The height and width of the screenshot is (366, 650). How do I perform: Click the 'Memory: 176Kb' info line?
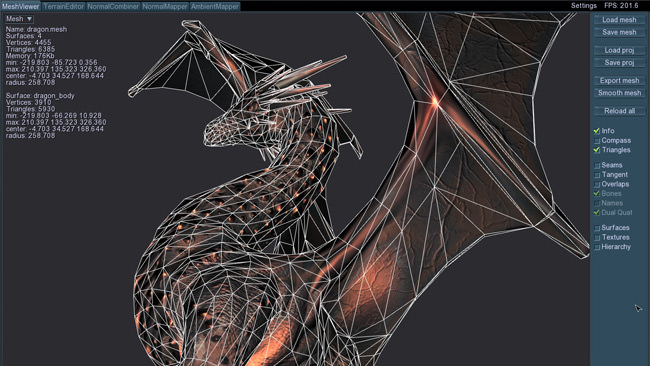point(30,56)
